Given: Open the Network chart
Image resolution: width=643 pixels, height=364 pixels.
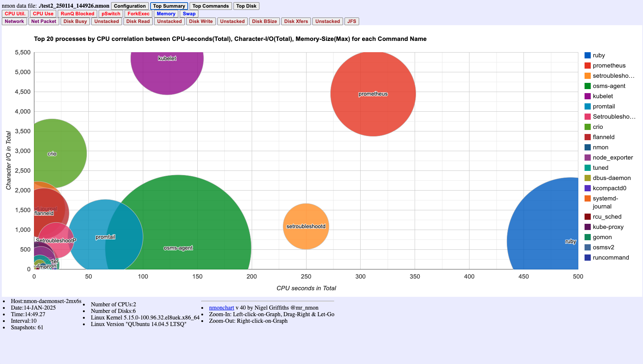Looking at the screenshot, I should (x=14, y=21).
